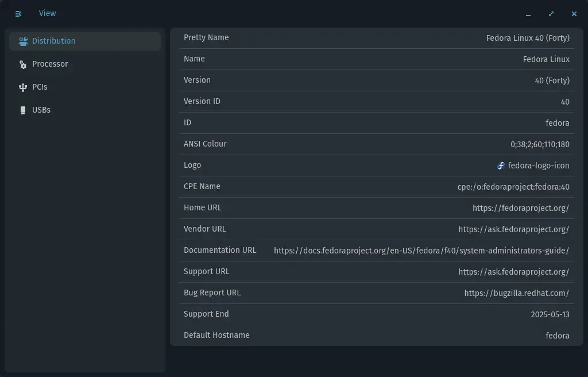Image resolution: width=588 pixels, height=377 pixels.
Task: Switch to the USBs section
Action: 41,110
